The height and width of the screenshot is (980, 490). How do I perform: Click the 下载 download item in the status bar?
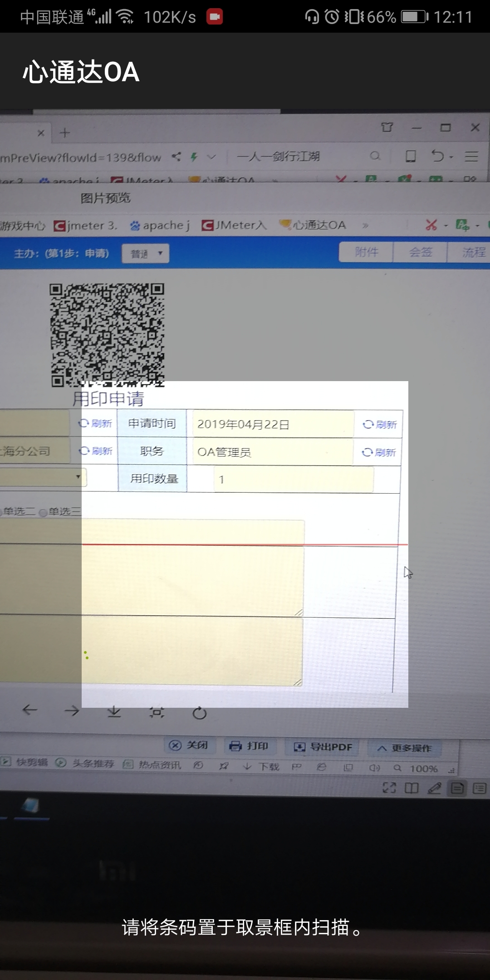(x=261, y=766)
